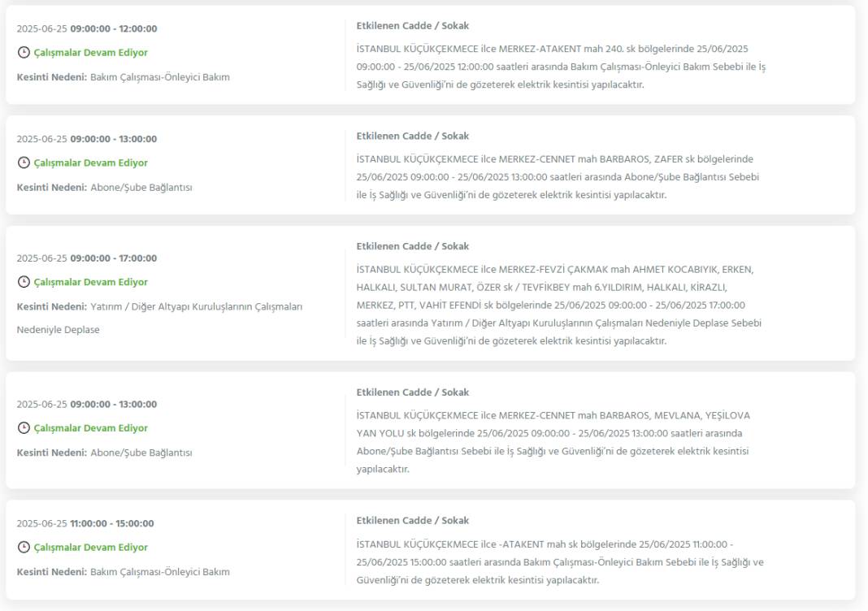Click the FEVZİ ÇAKMAK / TEVFİKBEY outage description
Screen dimensions: 868x611
559,305
